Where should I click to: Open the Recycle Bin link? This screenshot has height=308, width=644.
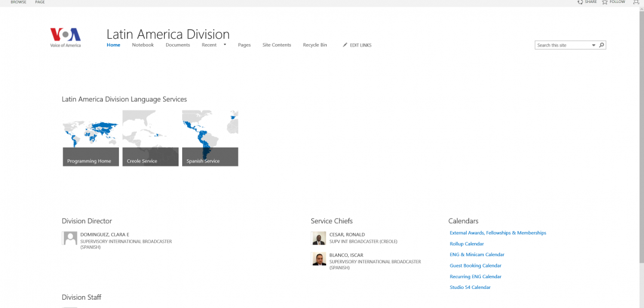pos(315,45)
